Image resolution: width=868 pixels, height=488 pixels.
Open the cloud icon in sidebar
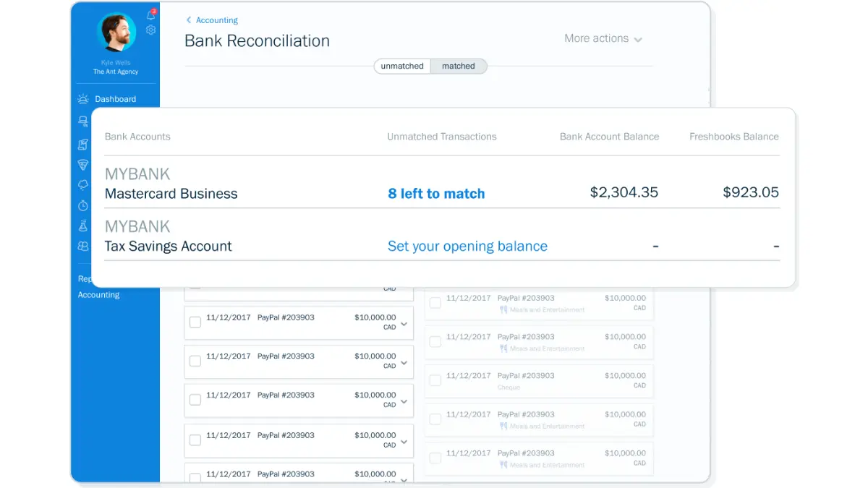(83, 185)
